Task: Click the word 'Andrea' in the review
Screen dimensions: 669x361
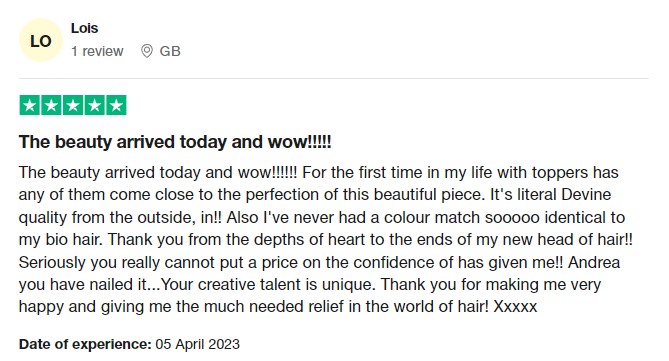Action: click(594, 262)
